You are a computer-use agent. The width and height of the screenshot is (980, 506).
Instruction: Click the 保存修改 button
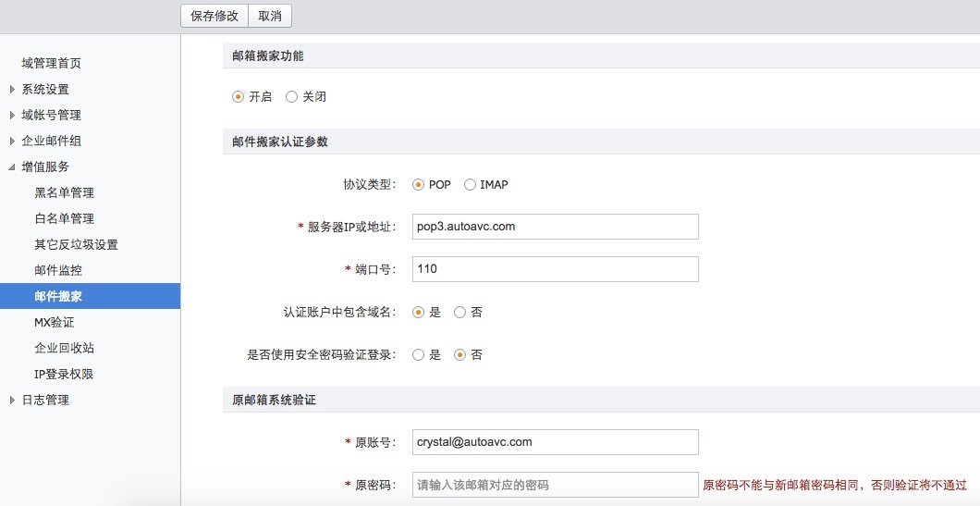[x=214, y=16]
